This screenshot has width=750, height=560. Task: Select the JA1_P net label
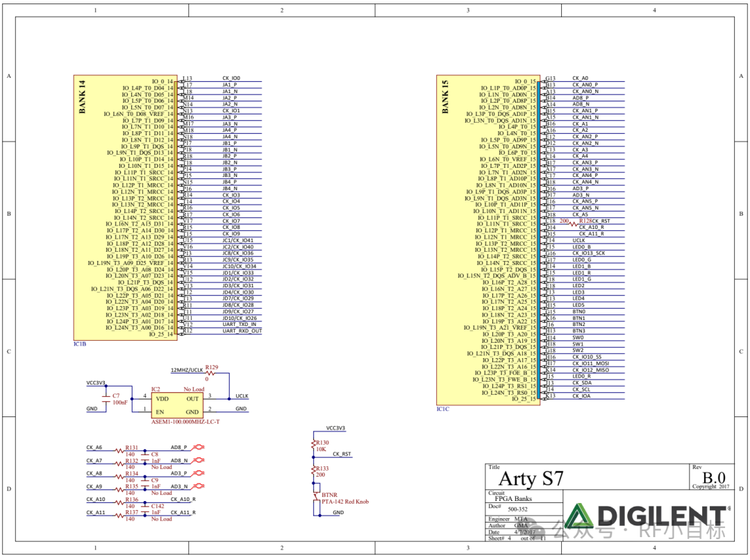click(230, 85)
